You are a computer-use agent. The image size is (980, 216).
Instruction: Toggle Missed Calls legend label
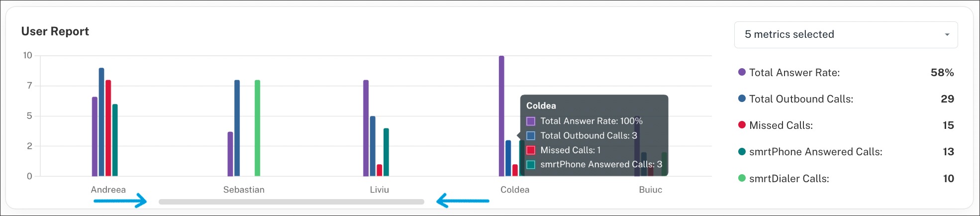(781, 125)
